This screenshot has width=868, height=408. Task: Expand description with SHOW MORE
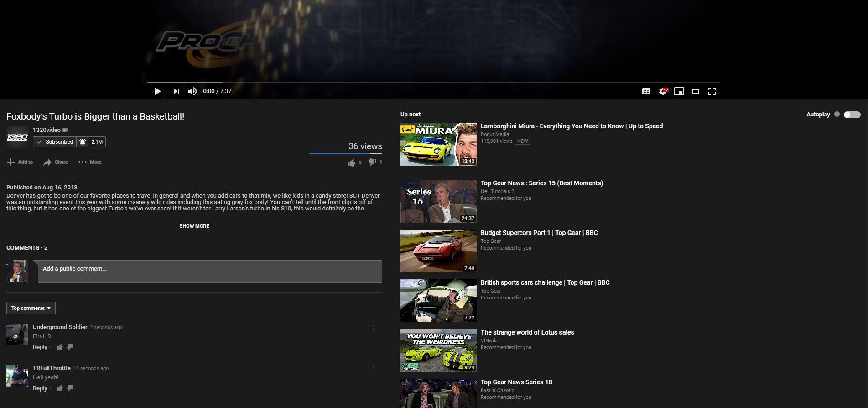point(194,226)
